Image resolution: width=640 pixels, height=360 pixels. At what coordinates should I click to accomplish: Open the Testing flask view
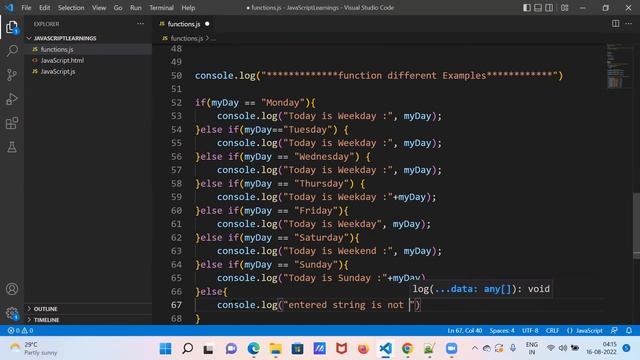[12, 147]
